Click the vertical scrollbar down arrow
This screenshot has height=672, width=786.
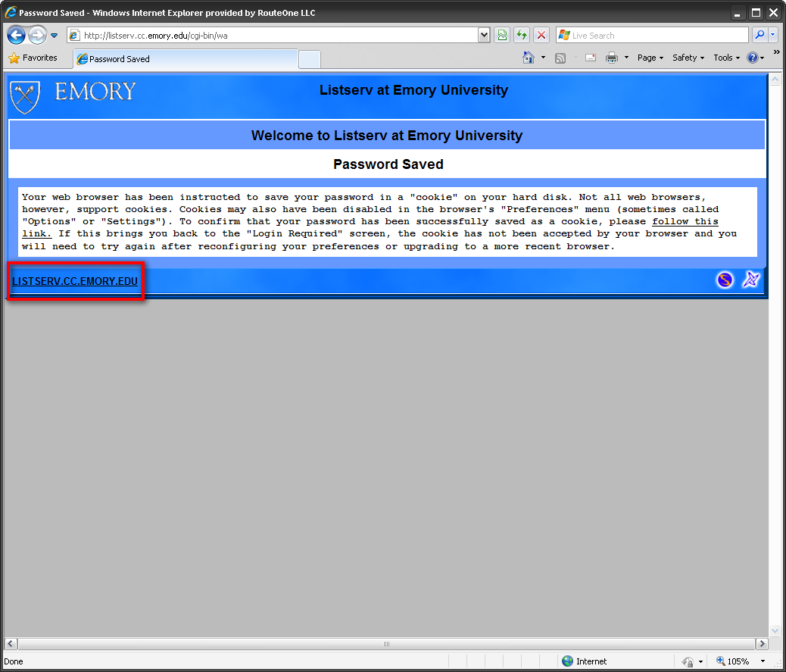(x=775, y=631)
